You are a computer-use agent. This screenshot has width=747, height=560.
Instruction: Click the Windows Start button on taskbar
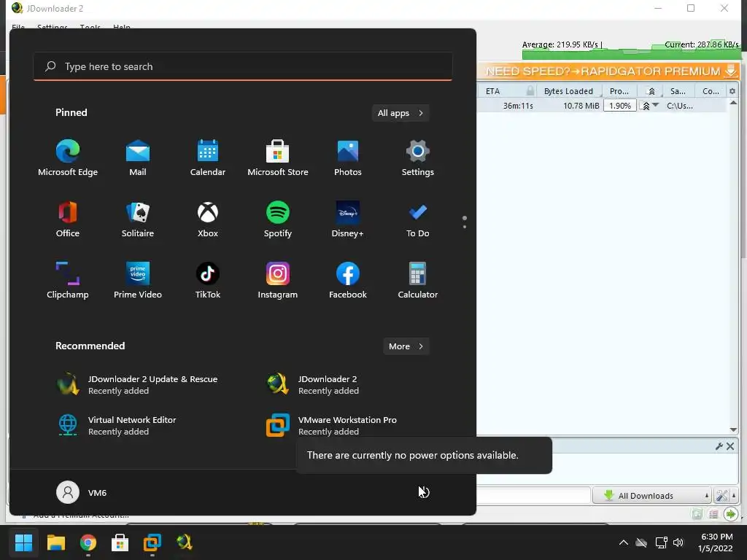pyautogui.click(x=23, y=542)
